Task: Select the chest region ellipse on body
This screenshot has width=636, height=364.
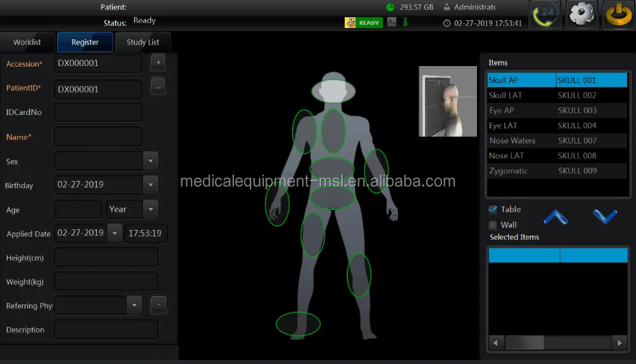Action: [333, 131]
